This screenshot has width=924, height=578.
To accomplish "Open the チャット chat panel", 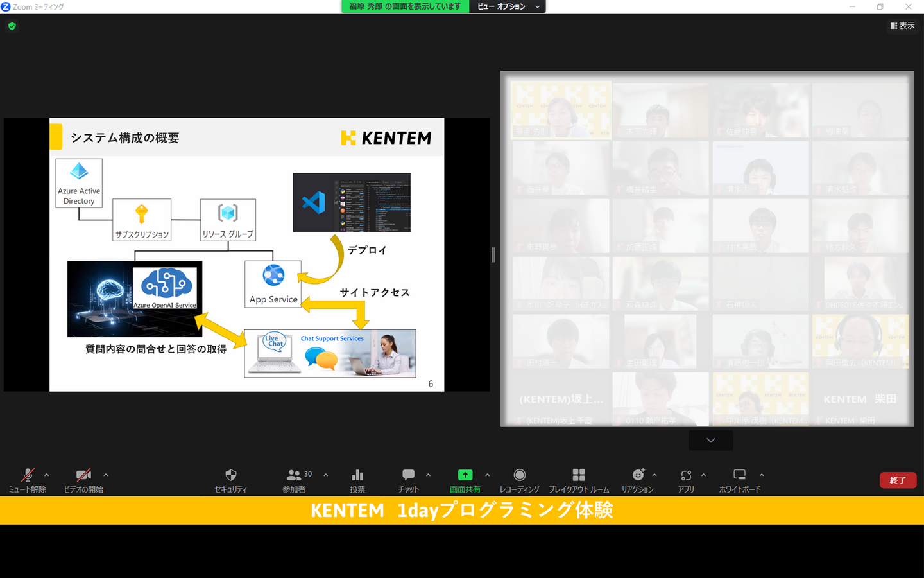I will pos(408,475).
